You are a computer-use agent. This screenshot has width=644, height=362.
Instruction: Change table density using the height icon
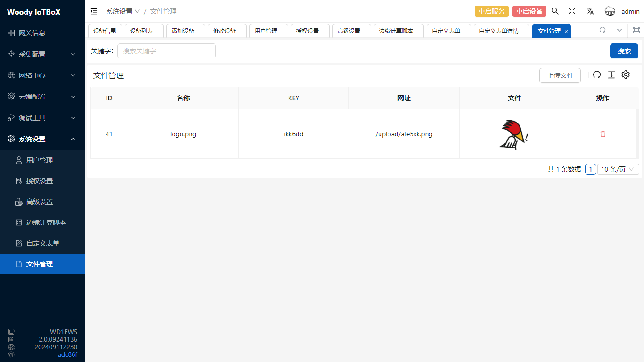611,75
